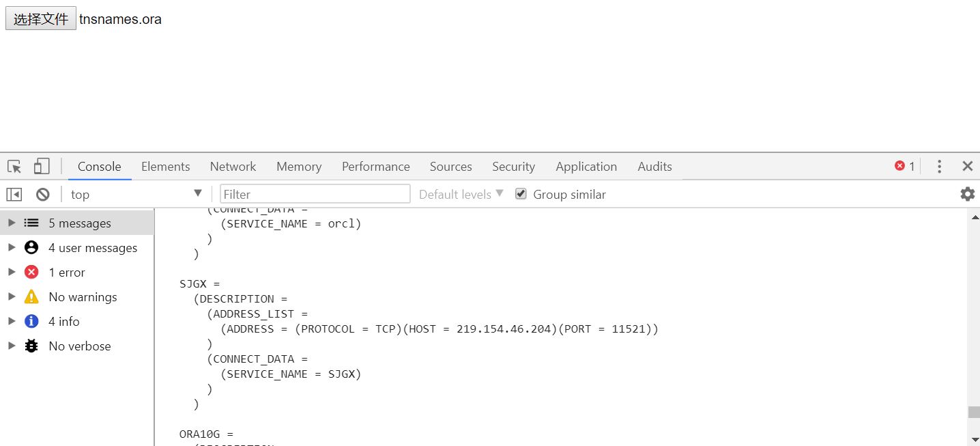Click into the Filter input field
980x446 pixels.
315,195
